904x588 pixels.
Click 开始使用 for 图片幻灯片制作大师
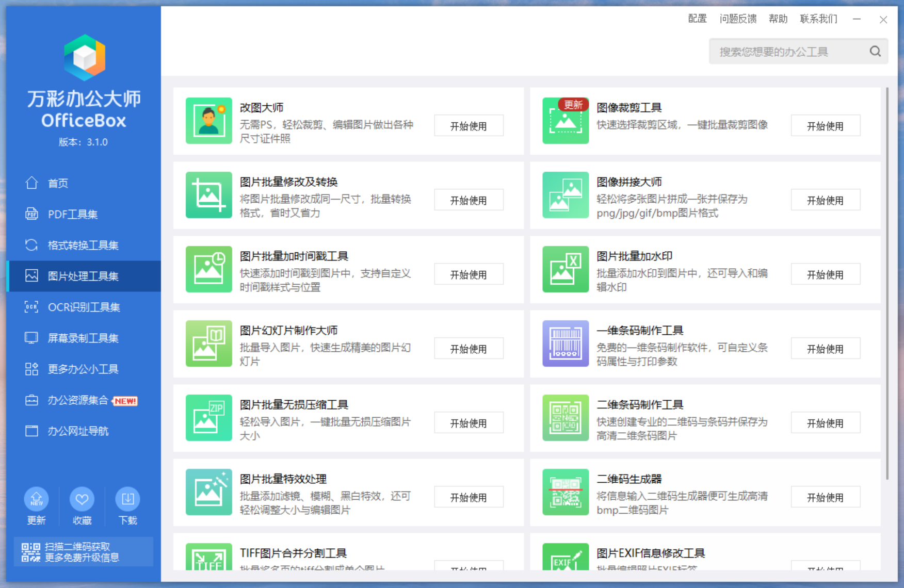click(x=469, y=349)
